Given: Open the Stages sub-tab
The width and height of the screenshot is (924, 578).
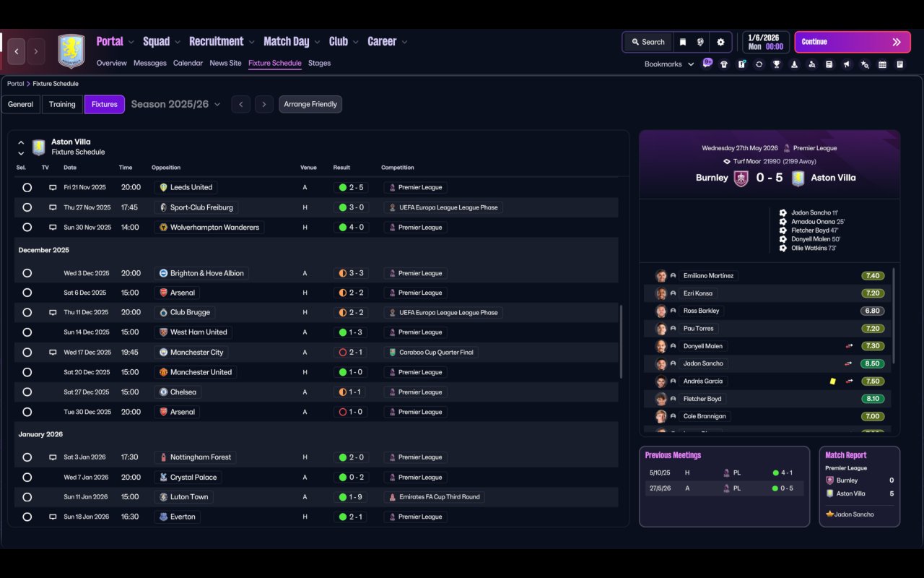Looking at the screenshot, I should 319,63.
